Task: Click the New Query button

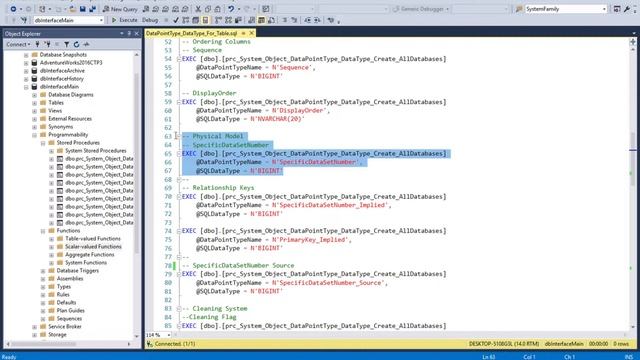Action: pyautogui.click(x=120, y=9)
